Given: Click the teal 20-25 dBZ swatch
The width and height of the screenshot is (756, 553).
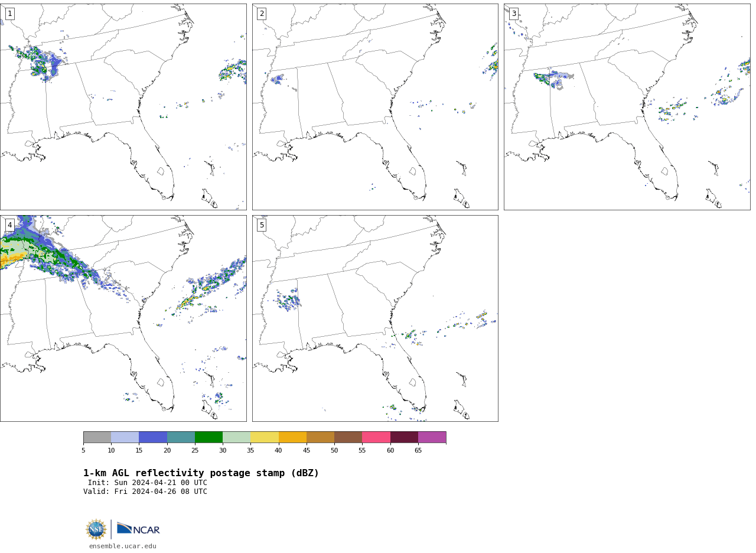Looking at the screenshot, I should coord(181,437).
